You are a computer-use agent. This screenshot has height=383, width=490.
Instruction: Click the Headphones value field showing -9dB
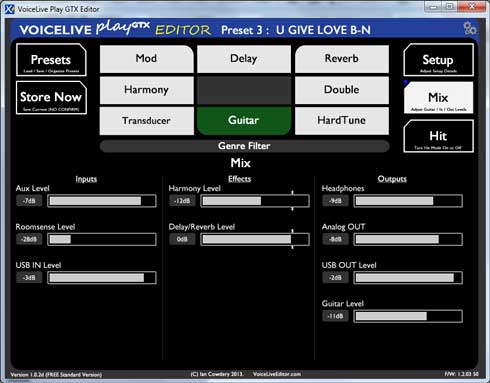point(335,201)
